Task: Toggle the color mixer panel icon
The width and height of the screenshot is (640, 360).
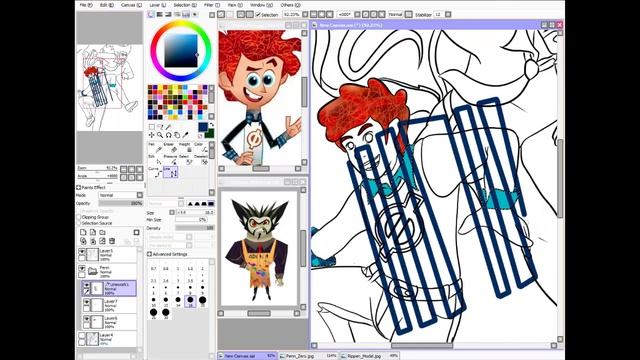Action: tap(177, 14)
